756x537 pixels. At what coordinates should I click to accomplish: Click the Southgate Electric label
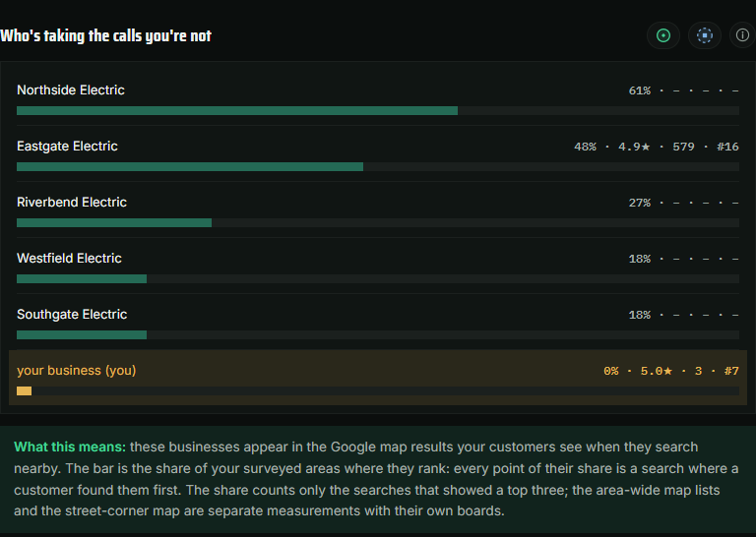(72, 315)
